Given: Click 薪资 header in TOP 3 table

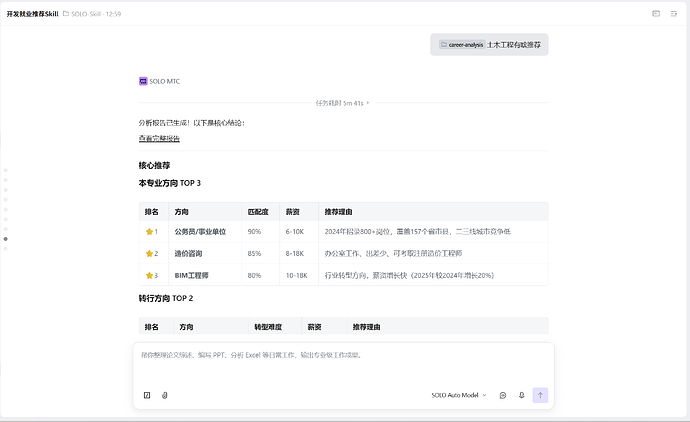Looking at the screenshot, I should (x=293, y=212).
